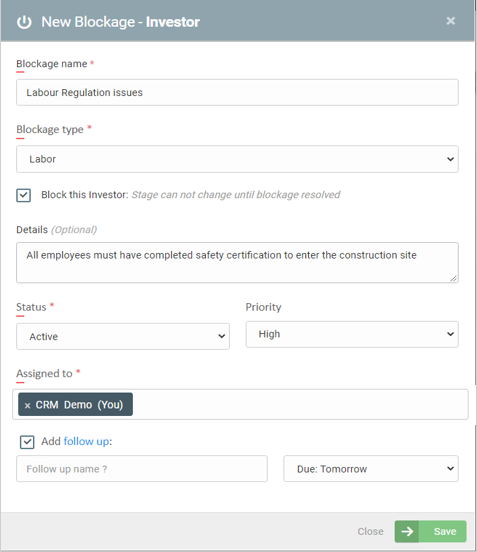Viewport: 477px width, 552px height.
Task: Open the Labor blockage type dropdown
Action: click(237, 159)
